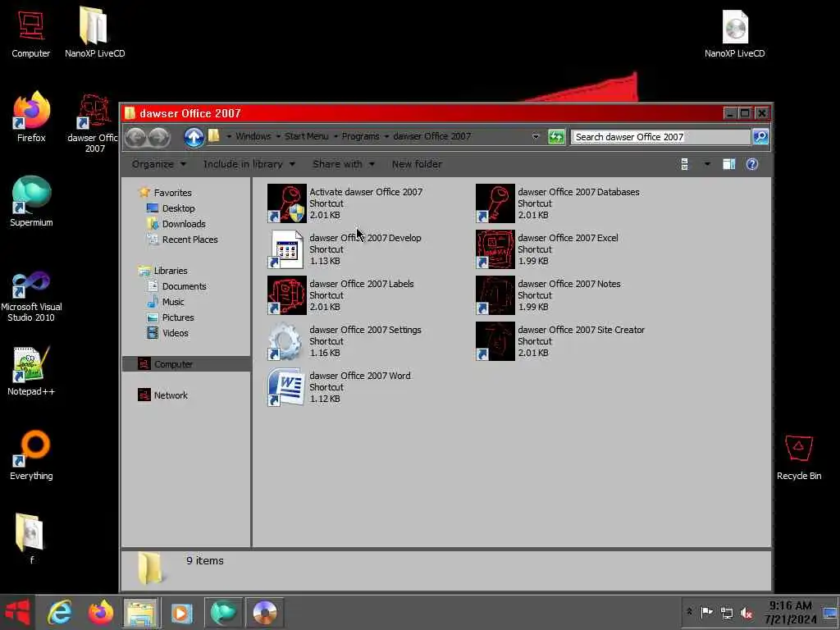Select Documents library in sidebar
The image size is (840, 630).
[184, 286]
